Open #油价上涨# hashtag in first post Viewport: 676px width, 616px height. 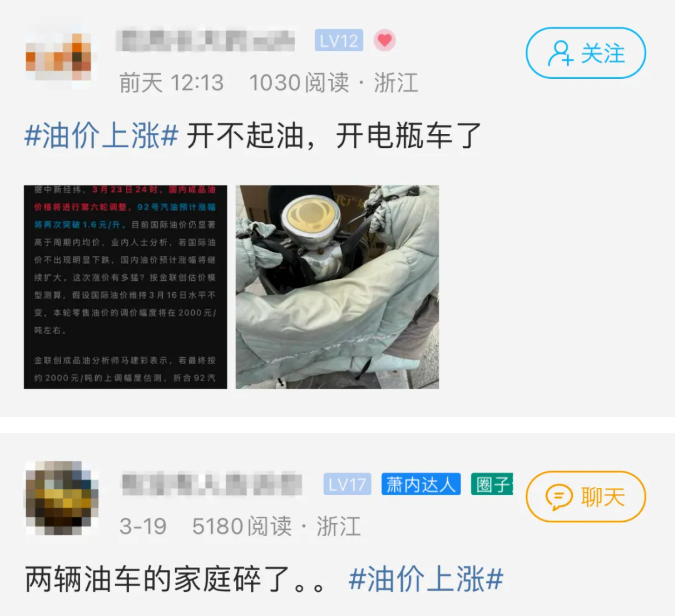(x=101, y=135)
